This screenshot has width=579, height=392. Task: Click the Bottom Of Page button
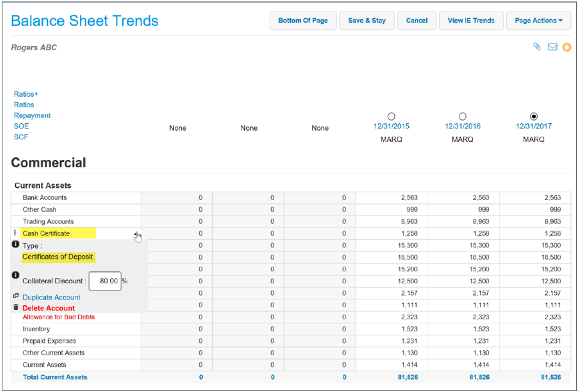pyautogui.click(x=303, y=21)
